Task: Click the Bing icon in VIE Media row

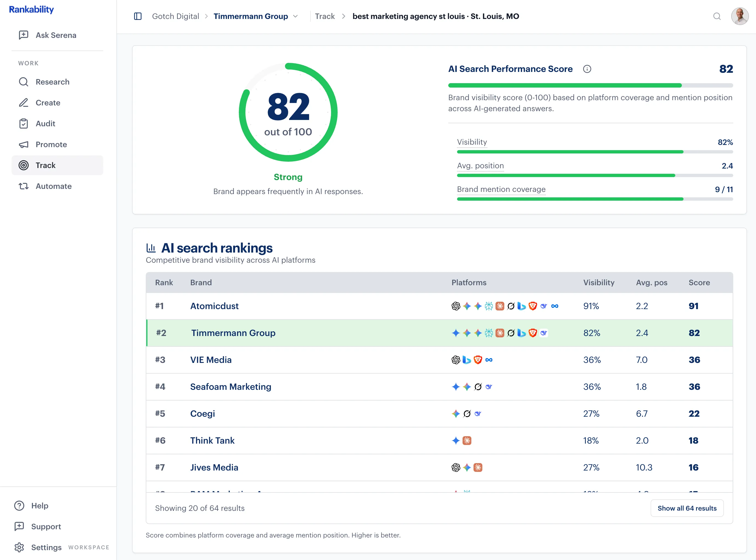Action: pos(467,360)
